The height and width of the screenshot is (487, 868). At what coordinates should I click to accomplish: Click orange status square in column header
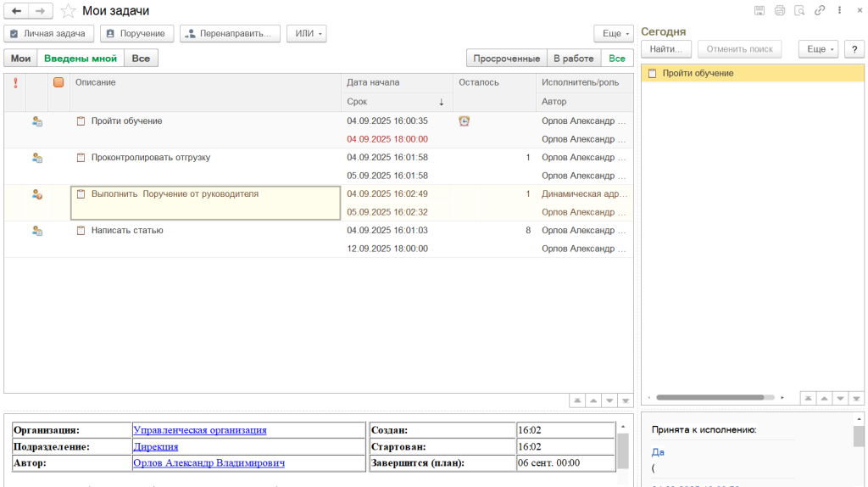58,82
